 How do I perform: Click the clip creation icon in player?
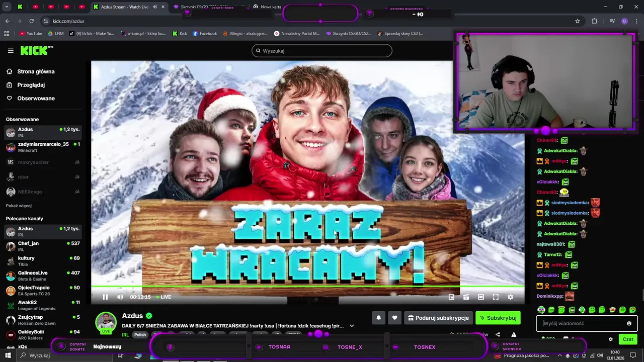click(x=466, y=297)
